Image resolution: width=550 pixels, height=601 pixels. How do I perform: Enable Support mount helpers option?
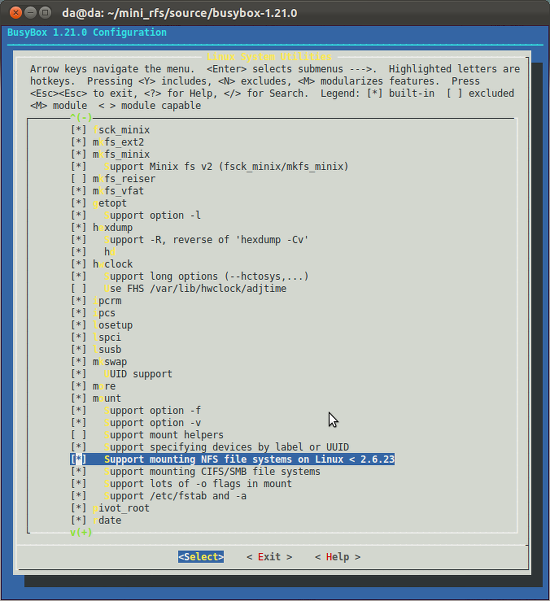[79, 435]
